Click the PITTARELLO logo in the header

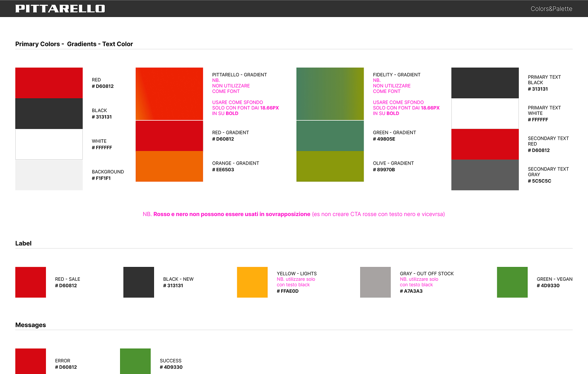(60, 9)
